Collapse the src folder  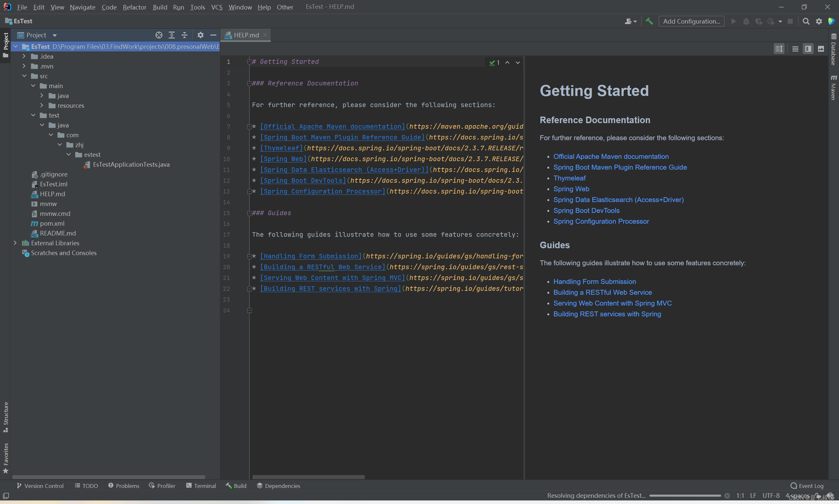24,76
